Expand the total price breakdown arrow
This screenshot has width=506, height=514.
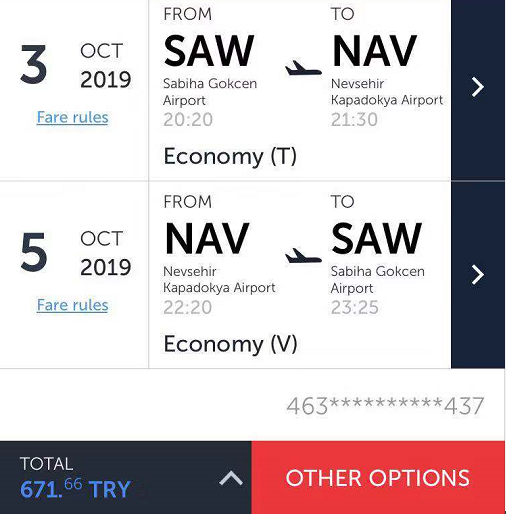click(231, 478)
